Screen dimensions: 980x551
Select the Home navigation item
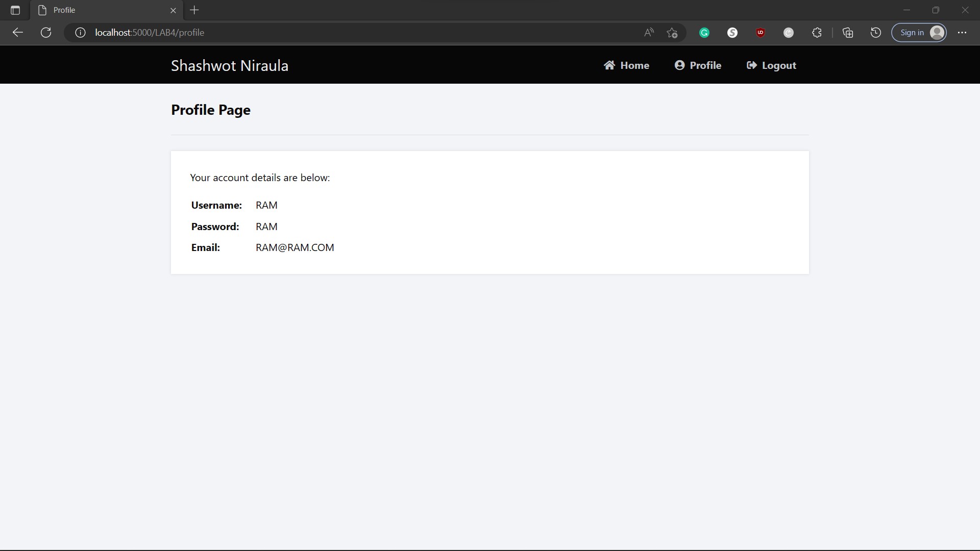[626, 65]
